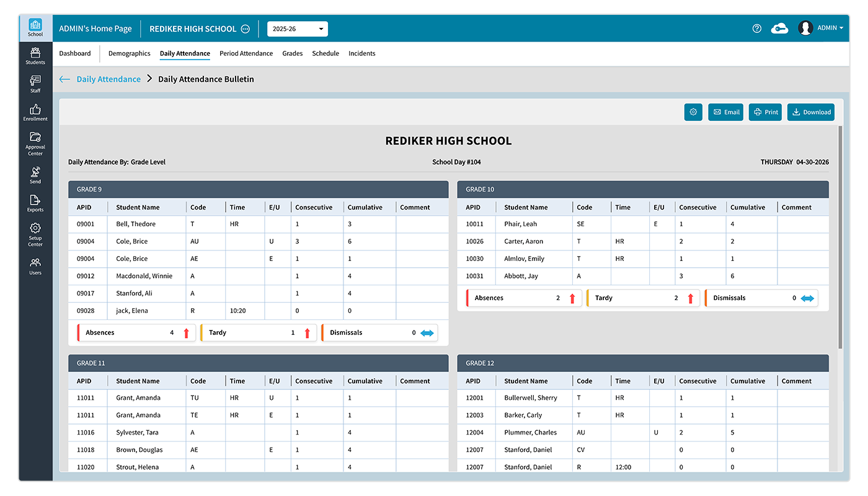The image size is (868, 496).
Task: Click student name 'Brown, Douglas'
Action: (x=139, y=449)
